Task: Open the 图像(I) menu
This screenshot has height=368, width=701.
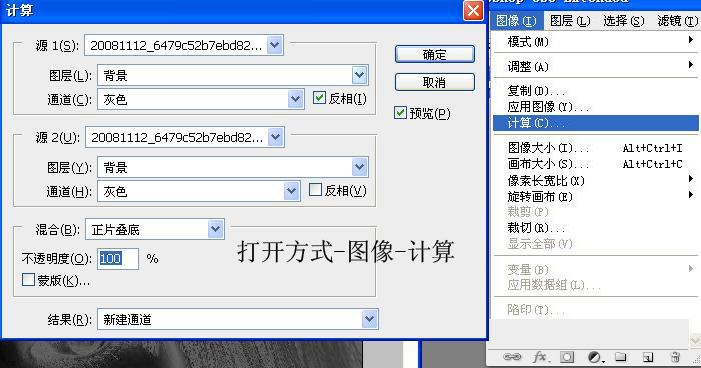Action: click(x=516, y=21)
